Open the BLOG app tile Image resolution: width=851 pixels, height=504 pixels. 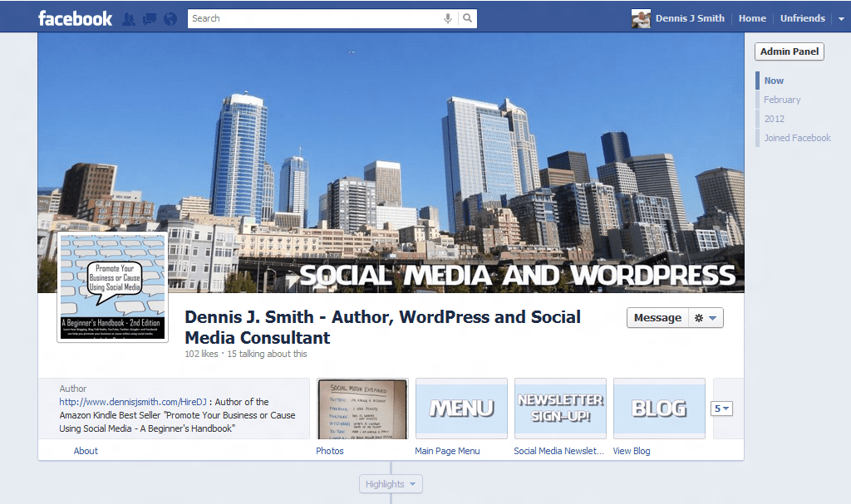659,409
